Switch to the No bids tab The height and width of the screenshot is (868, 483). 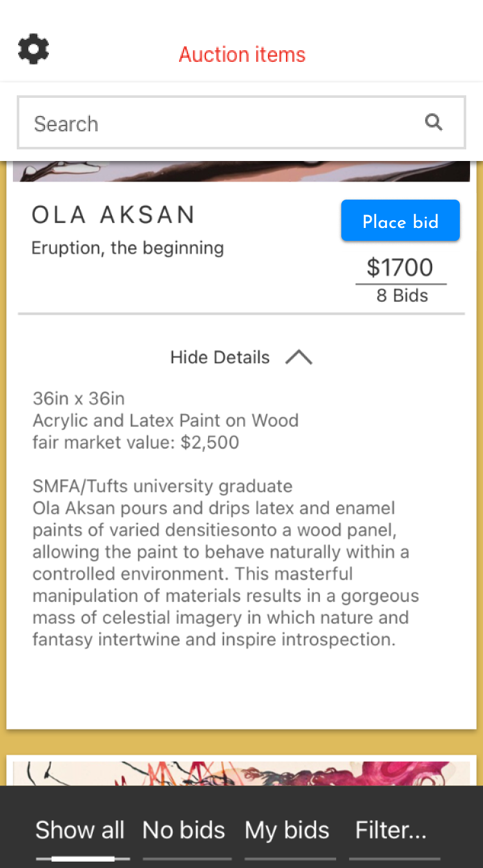(184, 830)
